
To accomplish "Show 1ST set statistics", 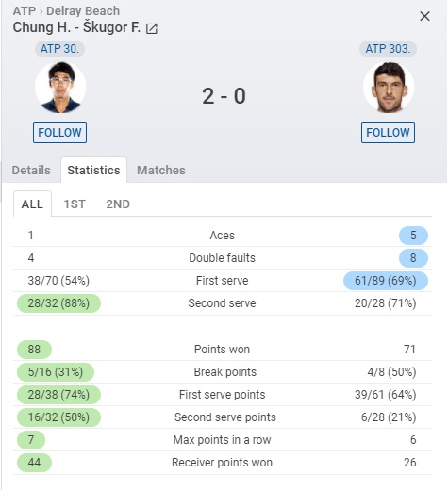I will [x=75, y=204].
